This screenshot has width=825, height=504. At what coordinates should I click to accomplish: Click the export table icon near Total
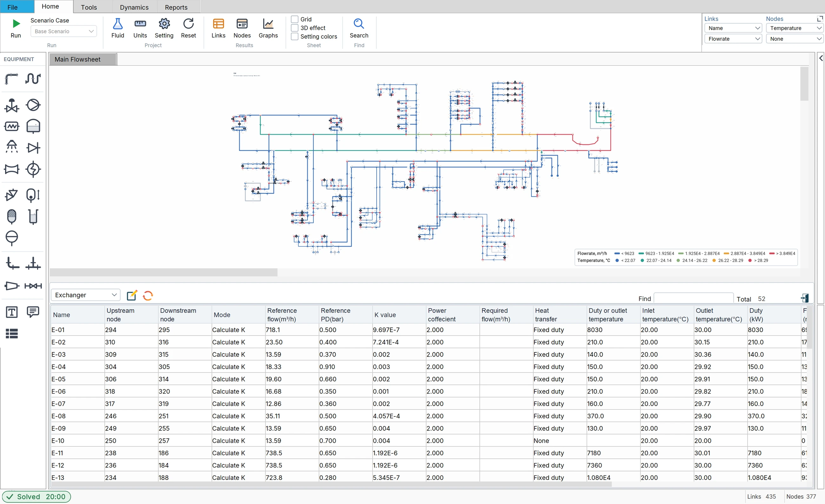pyautogui.click(x=805, y=298)
